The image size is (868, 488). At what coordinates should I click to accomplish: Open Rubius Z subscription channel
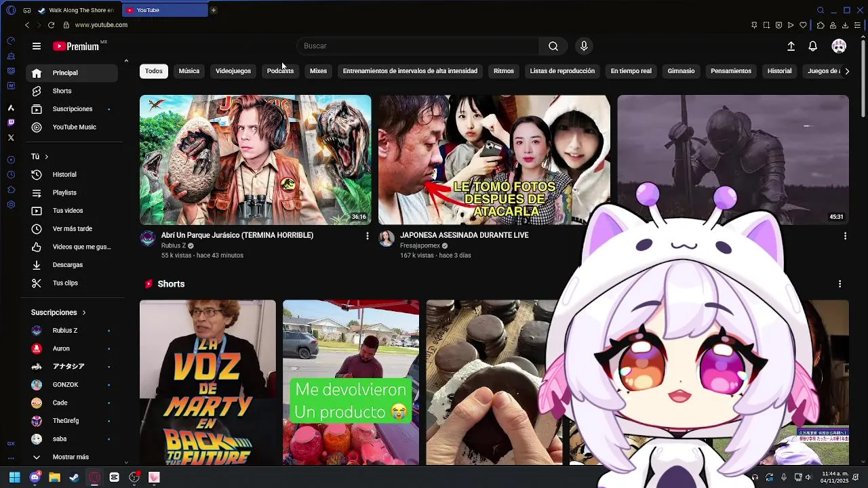point(72,331)
